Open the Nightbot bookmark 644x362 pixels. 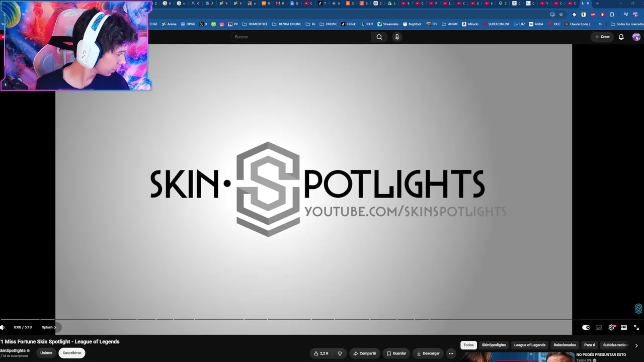point(412,24)
